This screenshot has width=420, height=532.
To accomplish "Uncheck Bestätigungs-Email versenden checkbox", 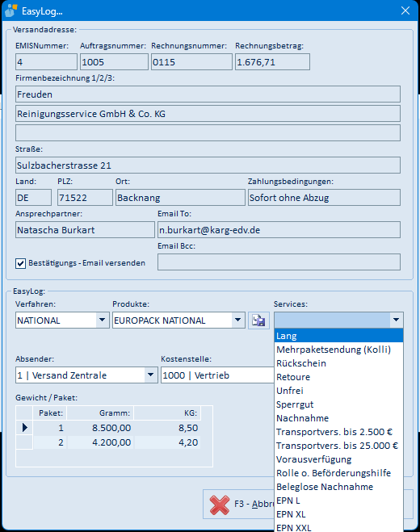I will click(x=20, y=263).
